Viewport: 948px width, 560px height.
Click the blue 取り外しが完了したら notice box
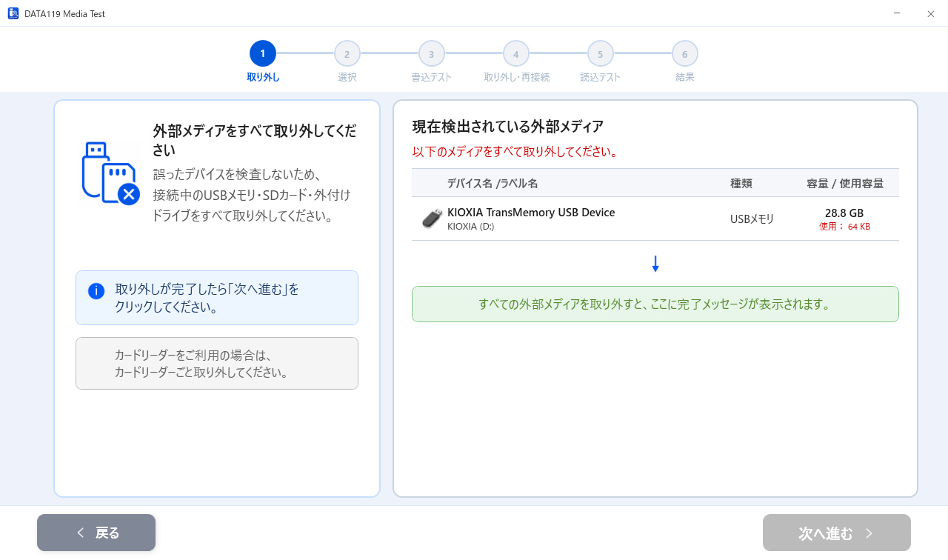pyautogui.click(x=217, y=298)
